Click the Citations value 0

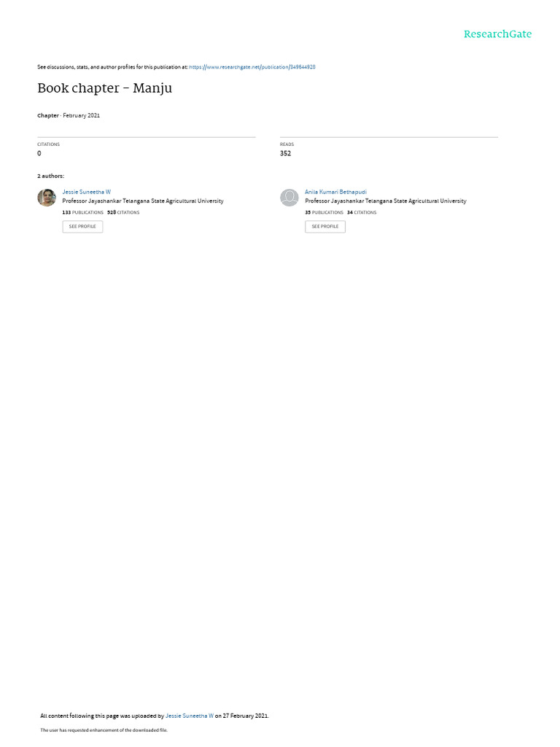point(39,153)
